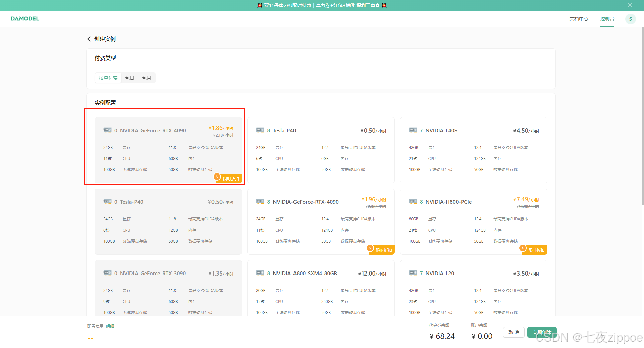This screenshot has width=644, height=348.
Task: Choose the NVIDIA-L40S ¥4.50 instance
Action: 474,150
